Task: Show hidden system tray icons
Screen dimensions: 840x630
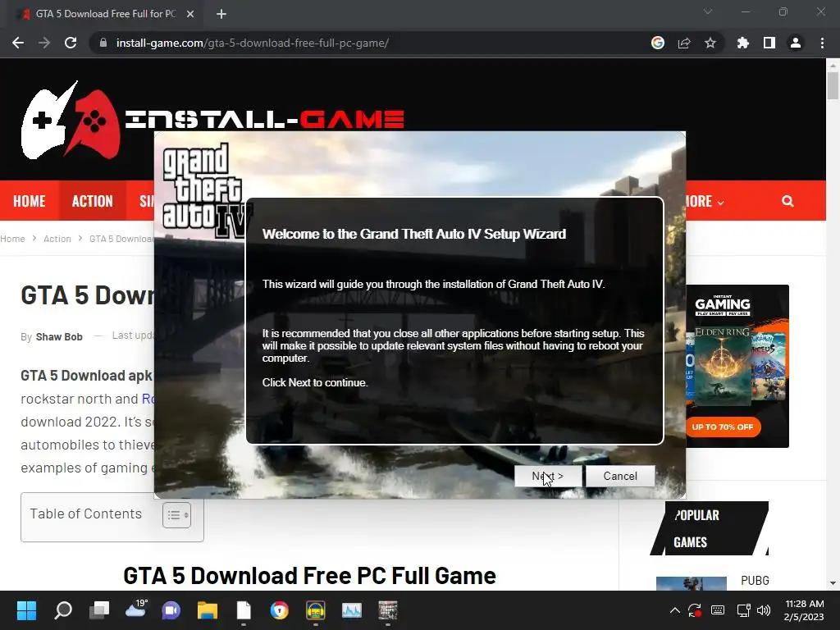Action: click(675, 610)
